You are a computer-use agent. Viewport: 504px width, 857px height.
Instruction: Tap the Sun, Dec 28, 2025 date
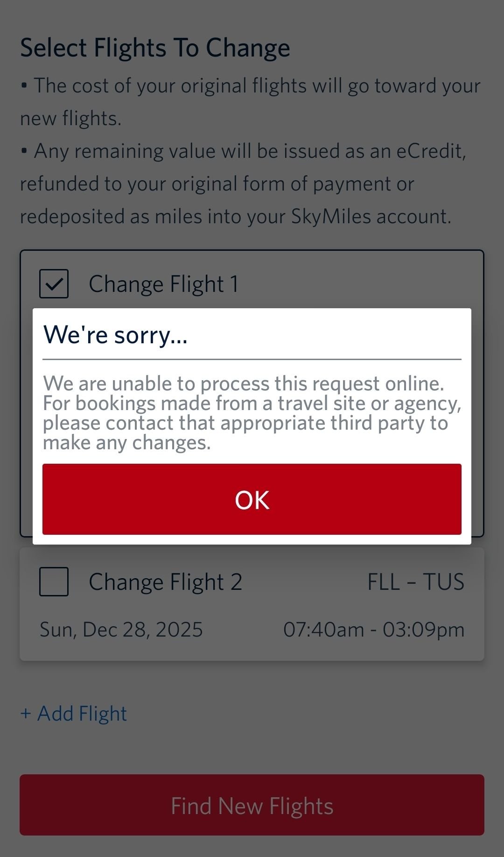[121, 629]
